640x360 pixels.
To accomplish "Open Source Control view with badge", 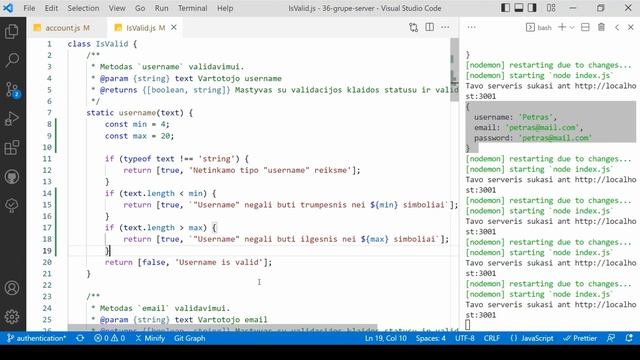I will point(12,89).
